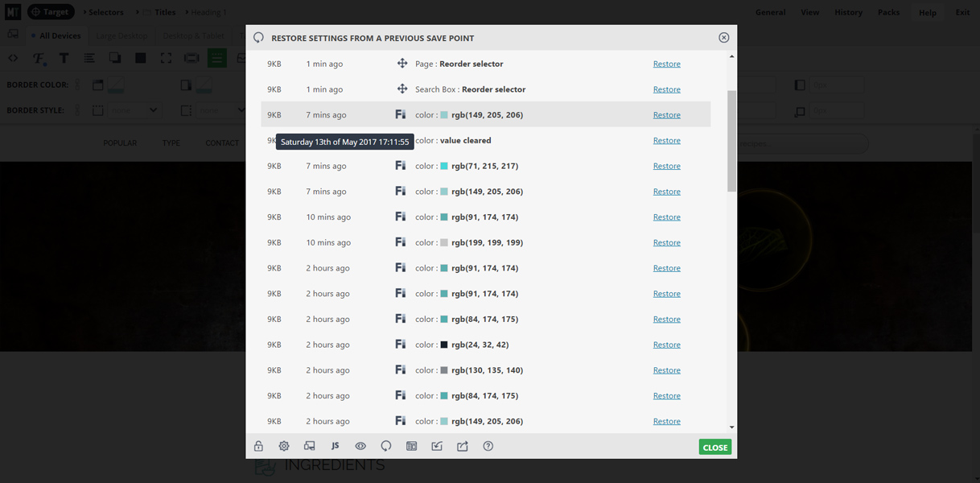The image size is (980, 483).
Task: Click the dotted right border style icon
Action: (x=186, y=110)
